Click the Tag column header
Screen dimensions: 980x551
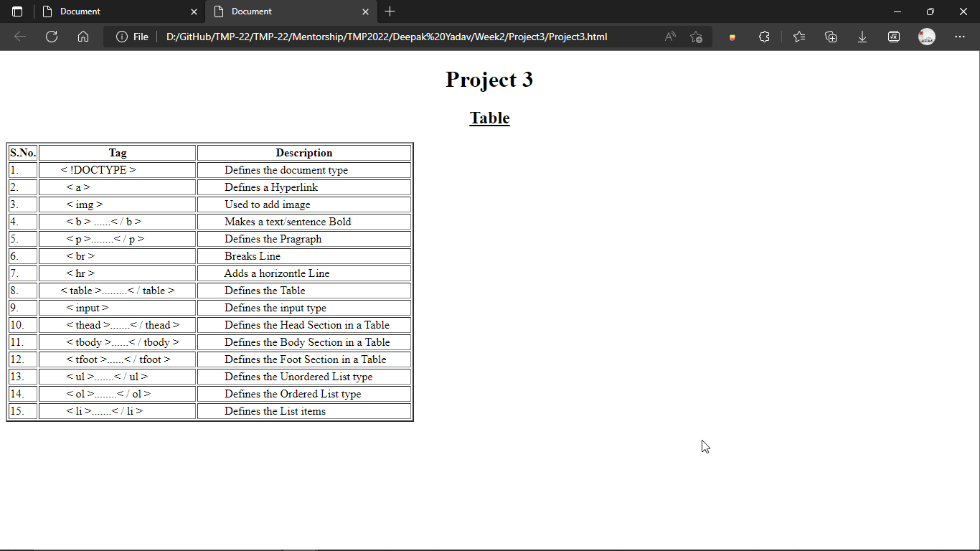(x=118, y=153)
